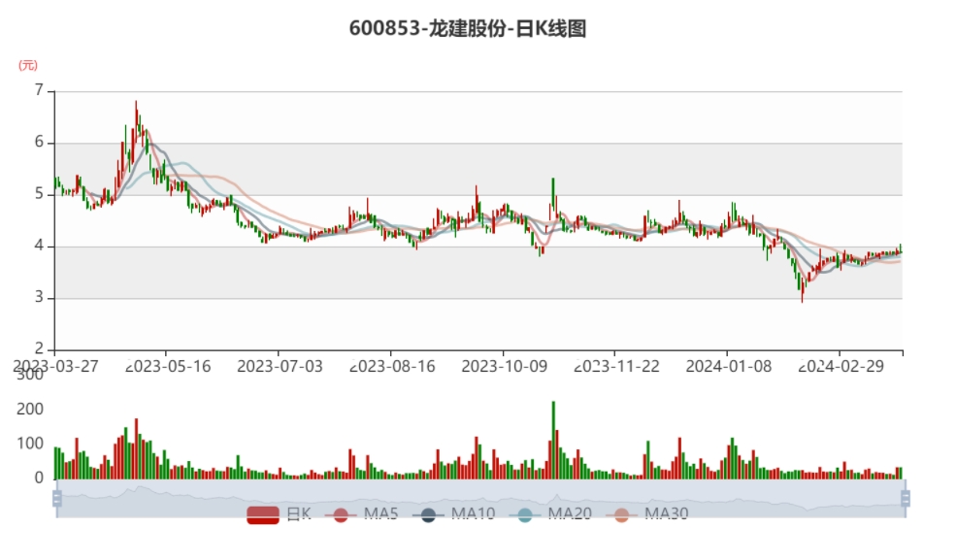The height and width of the screenshot is (560, 956).
Task: Grab the right data zoom slider handle
Action: click(906, 499)
